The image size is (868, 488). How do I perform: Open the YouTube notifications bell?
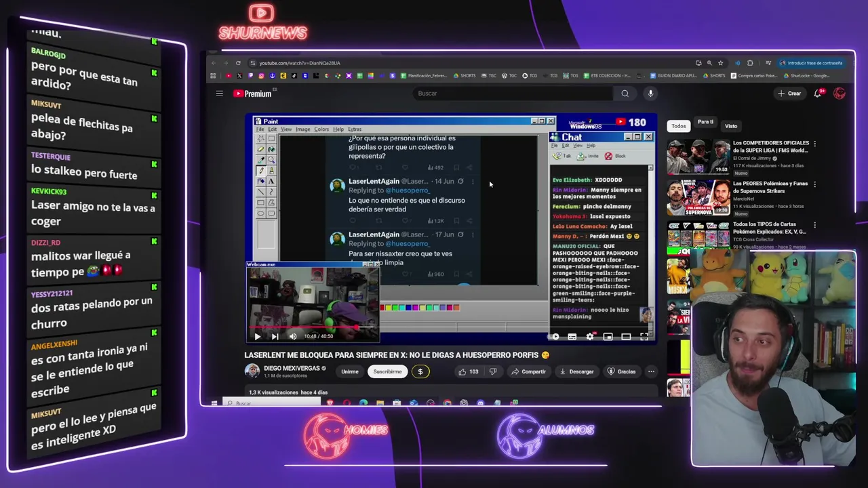click(818, 94)
